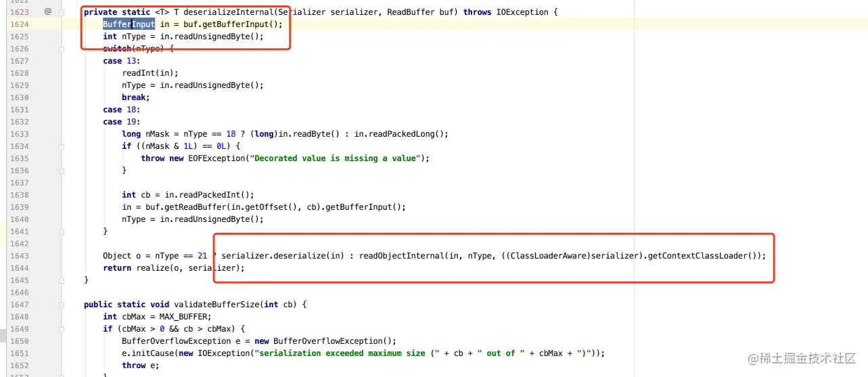Click the readInt(in); statement

point(150,73)
